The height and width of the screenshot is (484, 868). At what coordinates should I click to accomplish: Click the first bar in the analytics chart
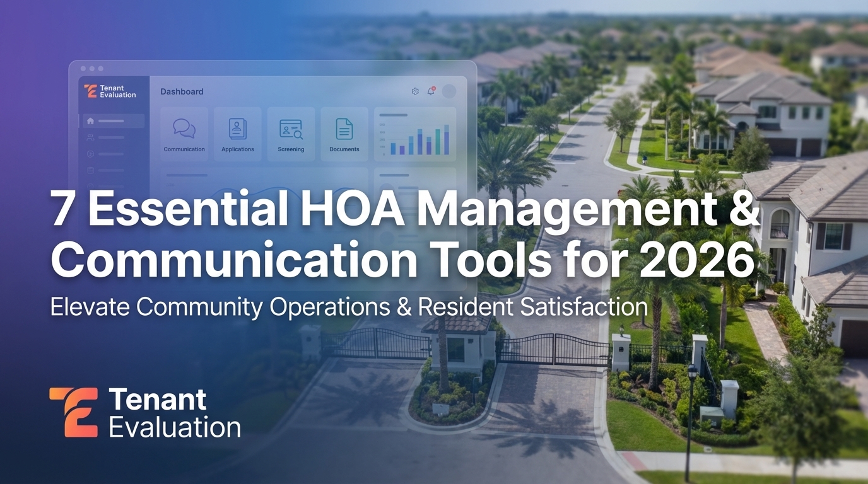pos(393,147)
